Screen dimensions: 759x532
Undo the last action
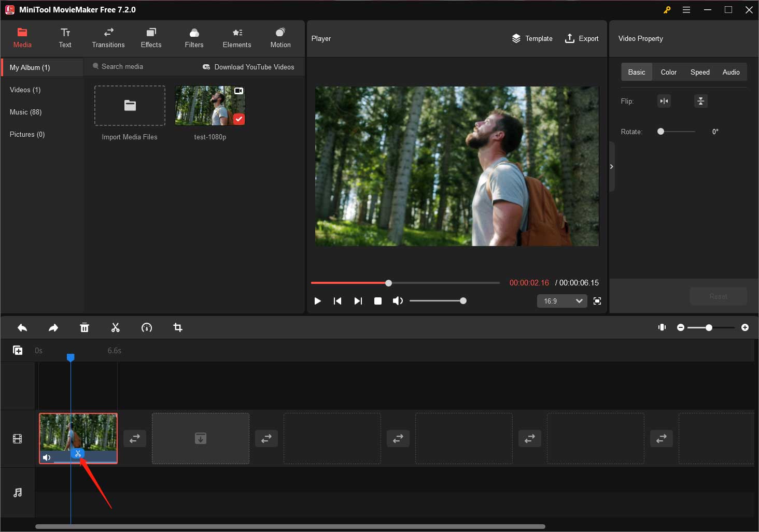click(22, 327)
